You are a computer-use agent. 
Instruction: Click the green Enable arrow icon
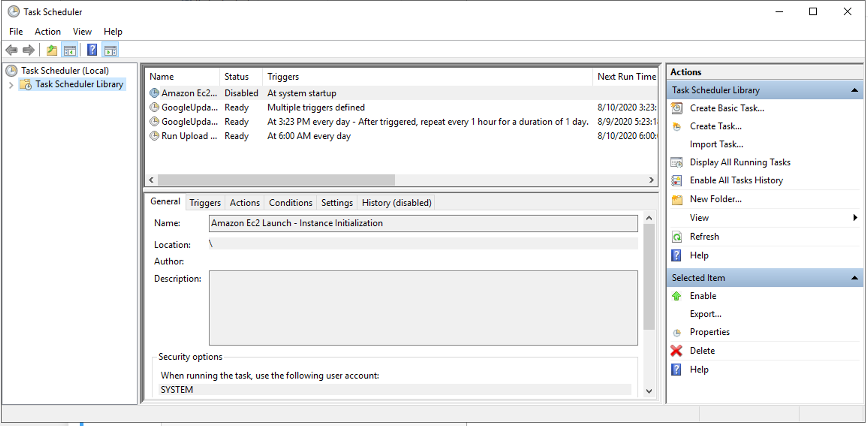pos(677,296)
